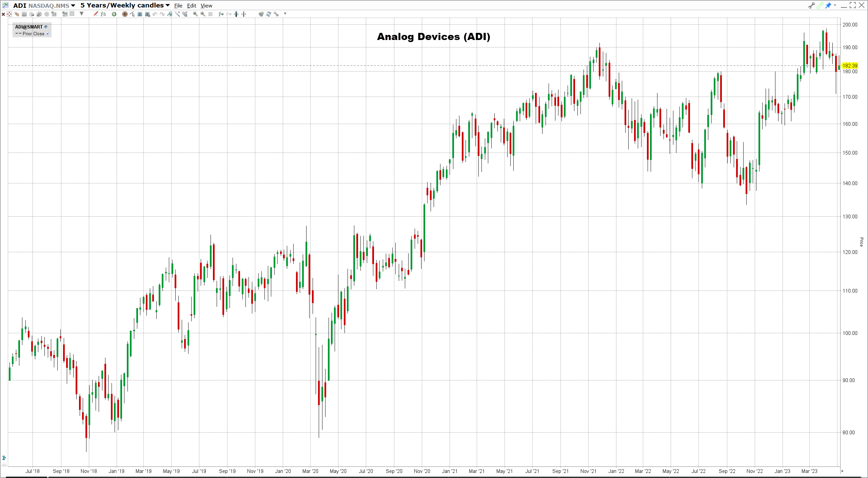Click the 200.00 price axis label
The image size is (868, 478).
click(850, 25)
